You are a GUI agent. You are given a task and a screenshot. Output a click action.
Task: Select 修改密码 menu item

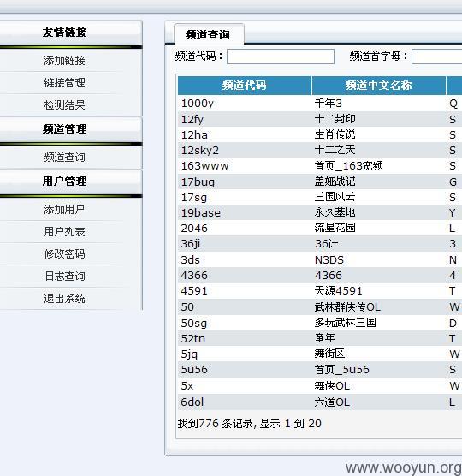tap(64, 253)
